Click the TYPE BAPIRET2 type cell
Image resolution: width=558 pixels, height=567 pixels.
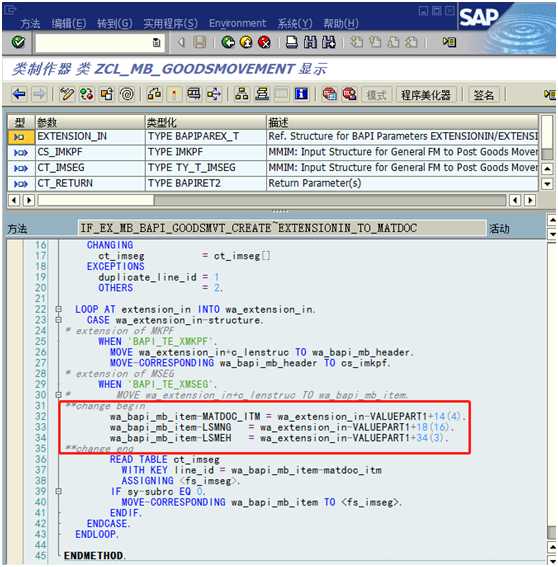click(x=205, y=183)
